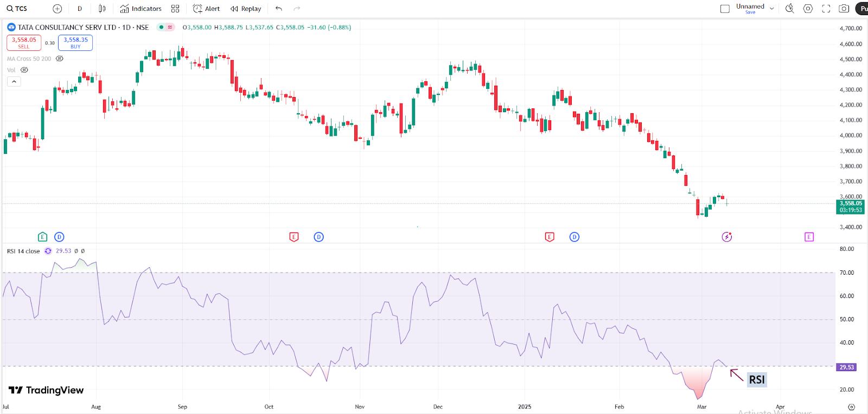Viewport: 868px width, 414px height.
Task: Click the RSI refresh circular icon
Action: [x=48, y=251]
